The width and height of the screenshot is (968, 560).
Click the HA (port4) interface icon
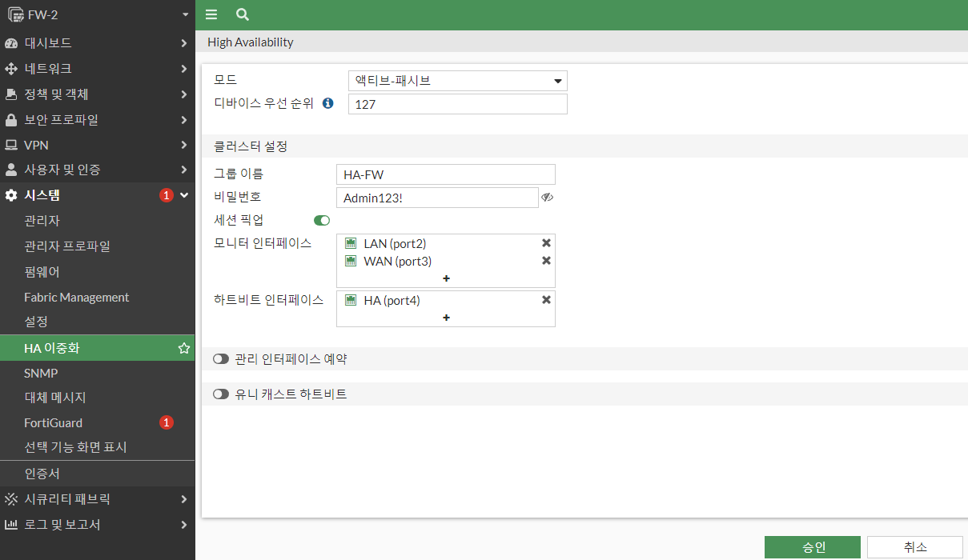coord(351,300)
